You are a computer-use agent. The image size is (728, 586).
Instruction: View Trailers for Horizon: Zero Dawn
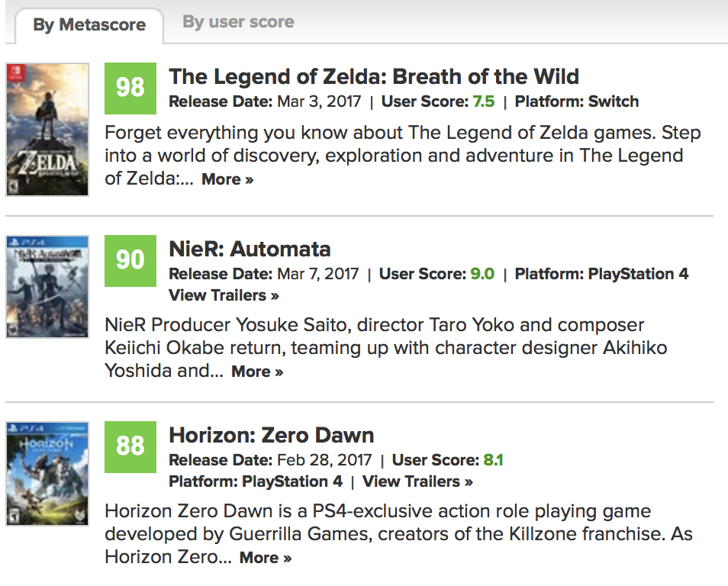coord(417,481)
